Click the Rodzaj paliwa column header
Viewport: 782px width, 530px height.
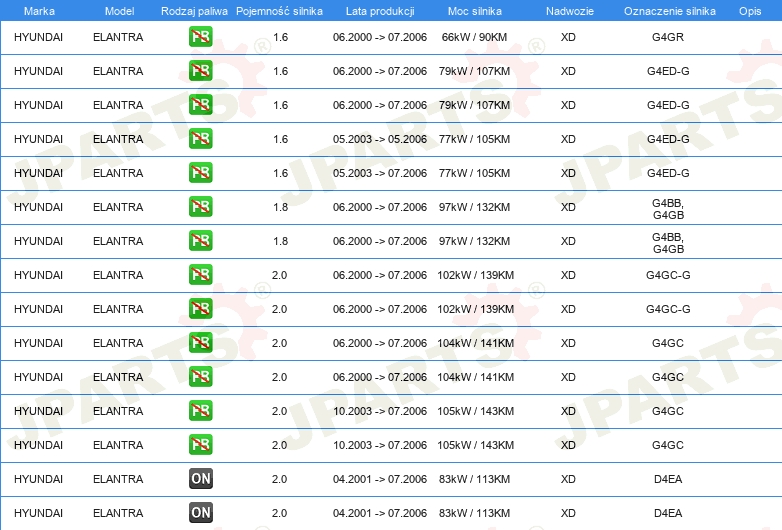[x=194, y=11]
